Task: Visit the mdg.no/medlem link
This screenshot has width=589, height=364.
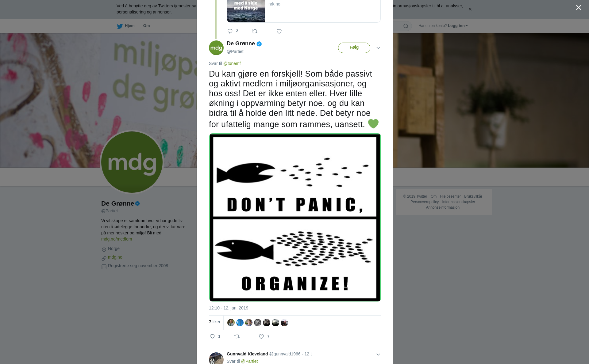Action: point(117,239)
